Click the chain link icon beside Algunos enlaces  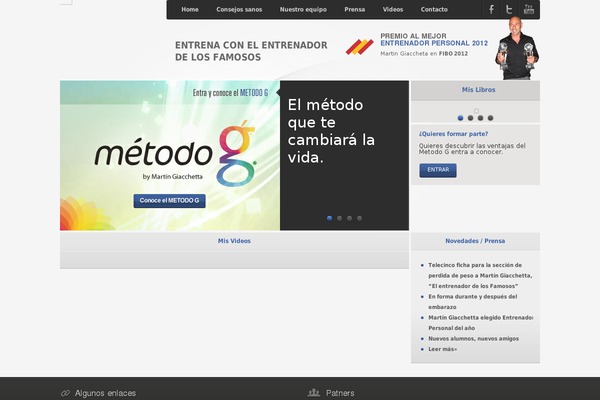(65, 393)
